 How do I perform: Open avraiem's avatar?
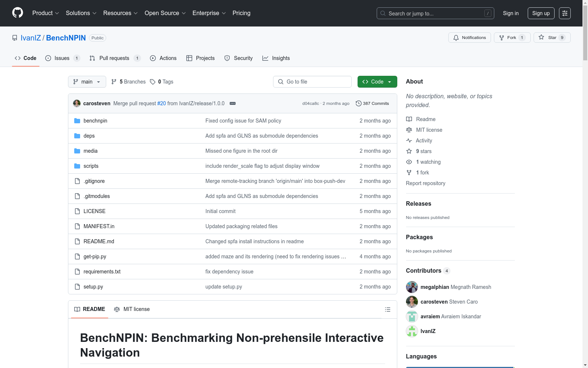pyautogui.click(x=412, y=316)
